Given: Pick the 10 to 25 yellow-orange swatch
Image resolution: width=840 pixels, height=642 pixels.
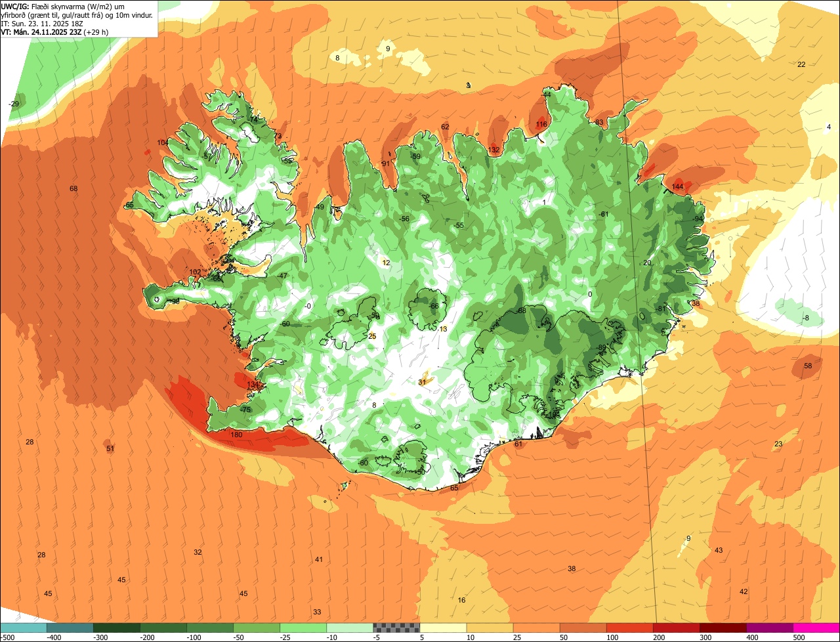Looking at the screenshot, I should tap(490, 628).
